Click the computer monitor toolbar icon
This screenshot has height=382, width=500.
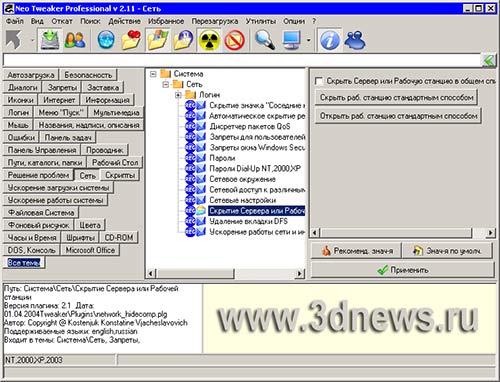pyautogui.click(x=291, y=40)
